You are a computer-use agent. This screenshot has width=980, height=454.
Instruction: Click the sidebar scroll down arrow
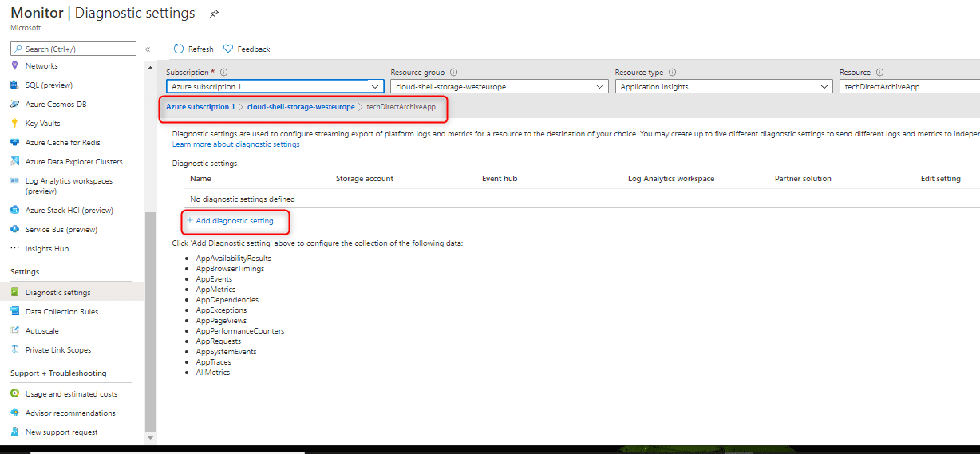tap(150, 438)
